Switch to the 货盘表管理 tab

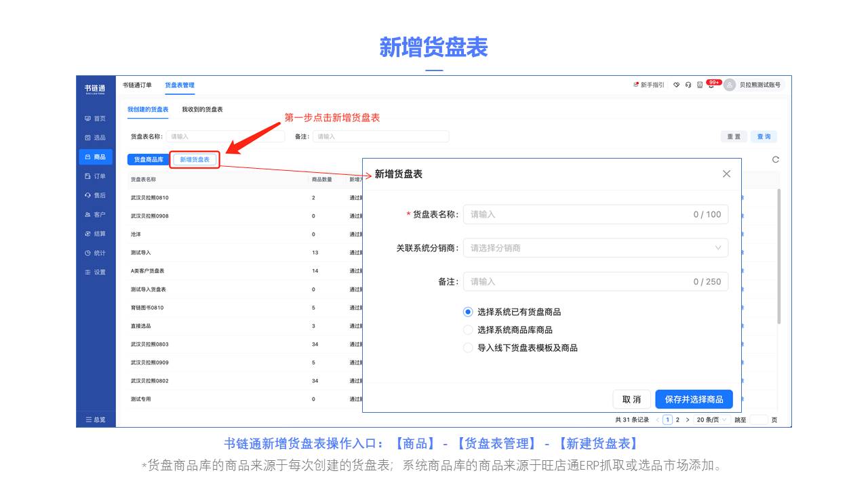[x=180, y=85]
